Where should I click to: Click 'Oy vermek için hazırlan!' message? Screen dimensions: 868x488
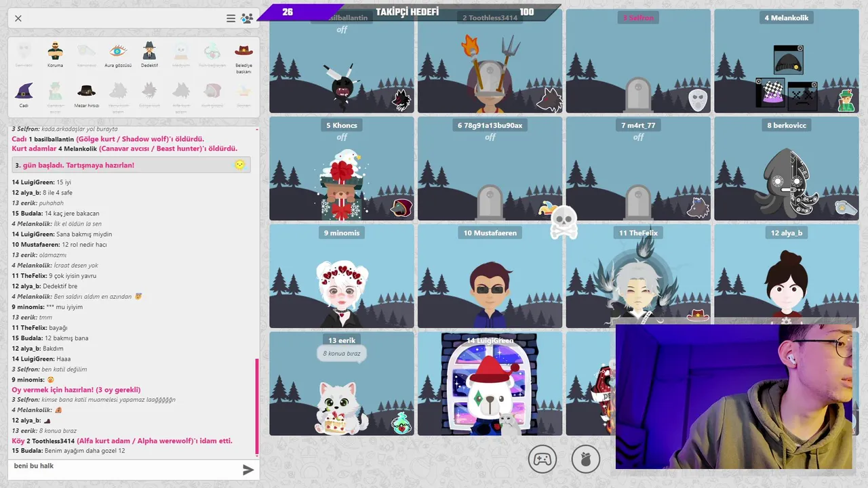(76, 390)
